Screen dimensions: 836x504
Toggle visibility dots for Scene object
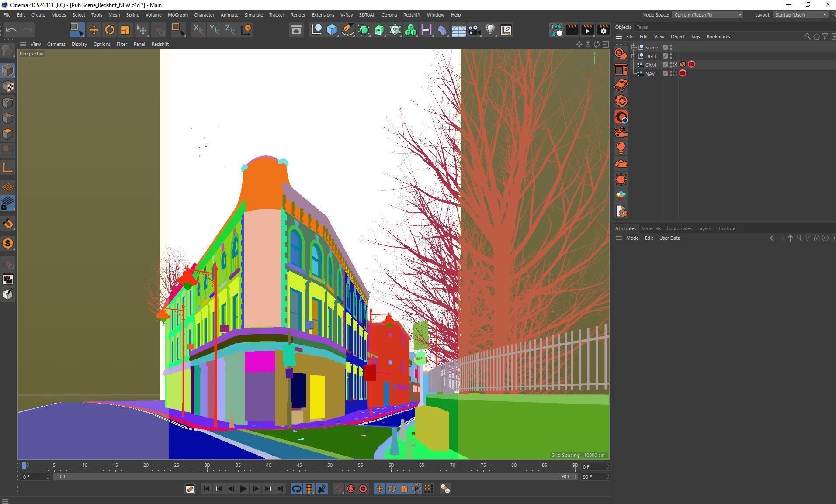[x=671, y=47]
